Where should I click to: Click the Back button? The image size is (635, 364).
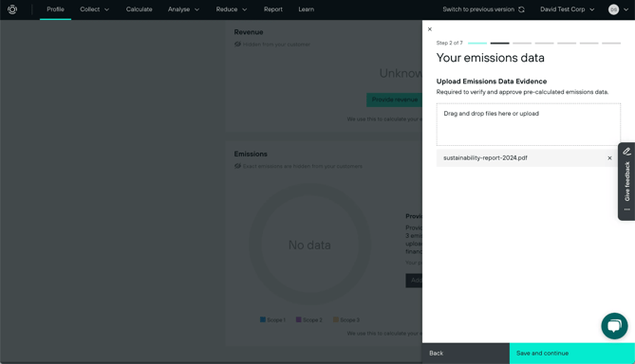[466, 353]
